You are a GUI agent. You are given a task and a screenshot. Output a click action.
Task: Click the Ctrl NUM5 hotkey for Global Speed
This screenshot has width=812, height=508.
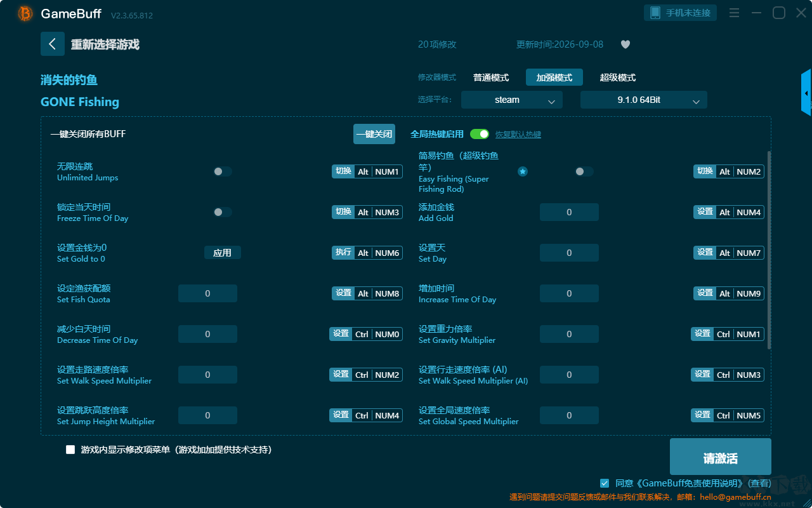pyautogui.click(x=728, y=415)
